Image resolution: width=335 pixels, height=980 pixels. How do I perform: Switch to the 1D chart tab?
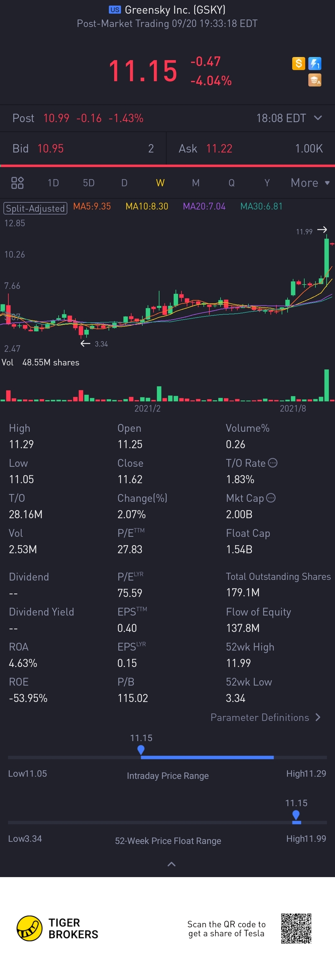[x=53, y=183]
